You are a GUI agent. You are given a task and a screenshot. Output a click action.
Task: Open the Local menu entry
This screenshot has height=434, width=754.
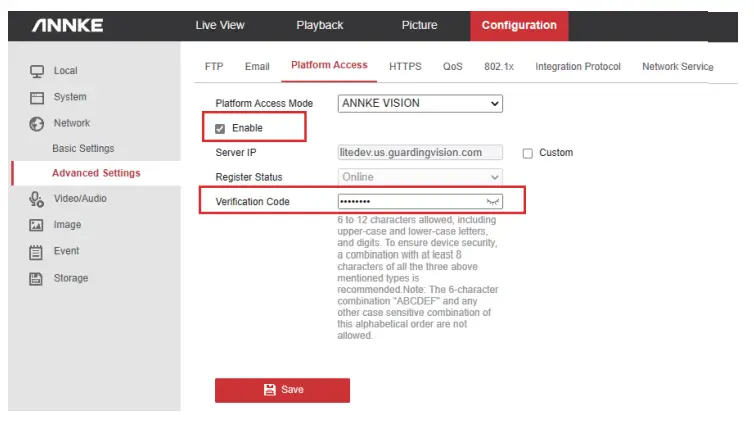[x=65, y=71]
